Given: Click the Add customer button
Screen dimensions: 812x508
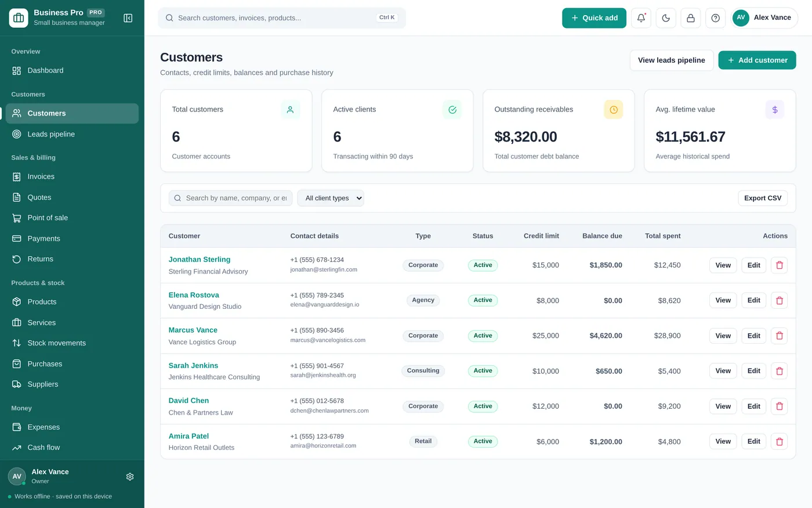Looking at the screenshot, I should [757, 60].
